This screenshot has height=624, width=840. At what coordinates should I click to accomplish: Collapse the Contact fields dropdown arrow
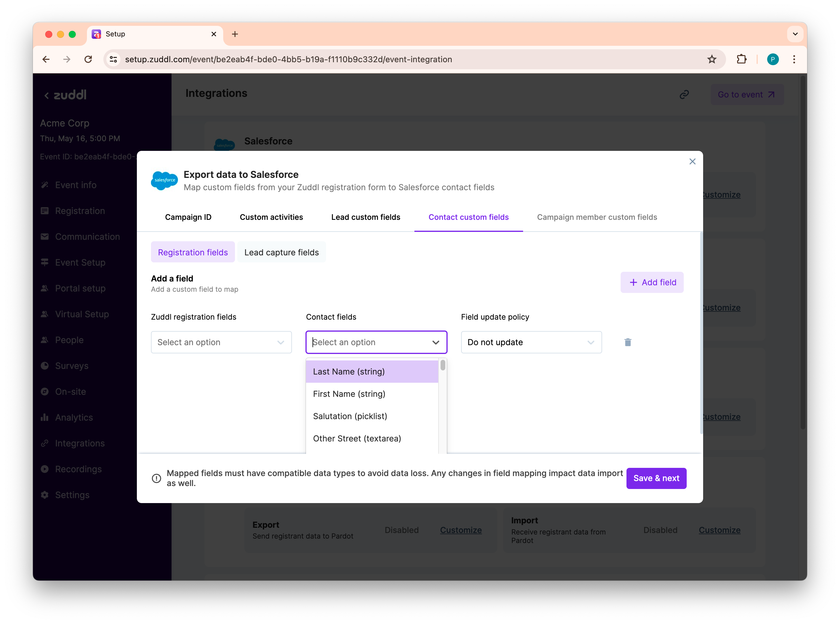(436, 342)
